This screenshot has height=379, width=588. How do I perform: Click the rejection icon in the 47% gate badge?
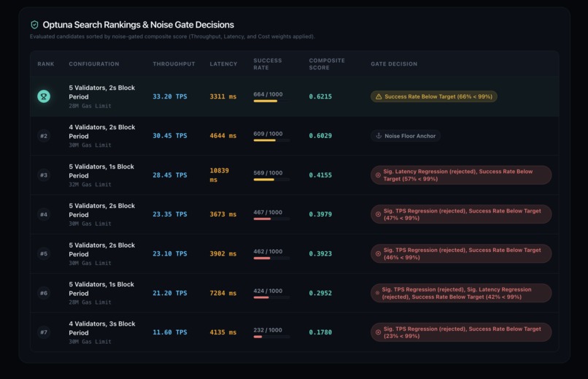[x=378, y=214]
